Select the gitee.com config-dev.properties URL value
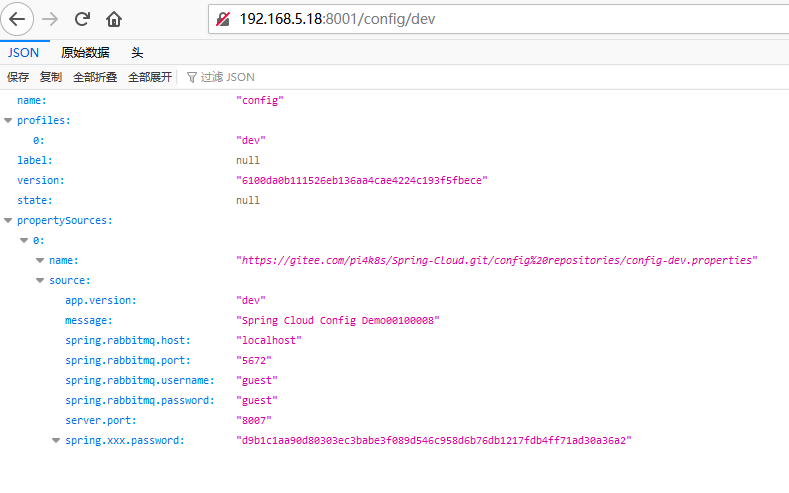 pos(497,260)
